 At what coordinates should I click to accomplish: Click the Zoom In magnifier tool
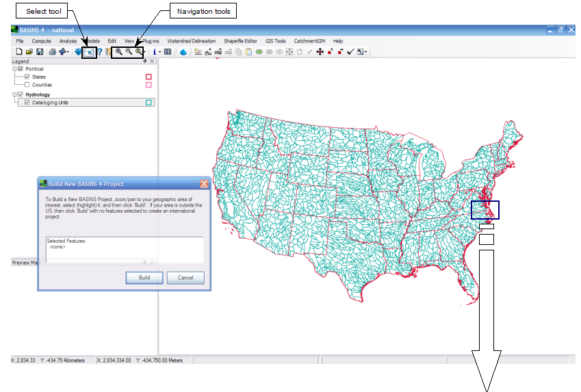119,52
